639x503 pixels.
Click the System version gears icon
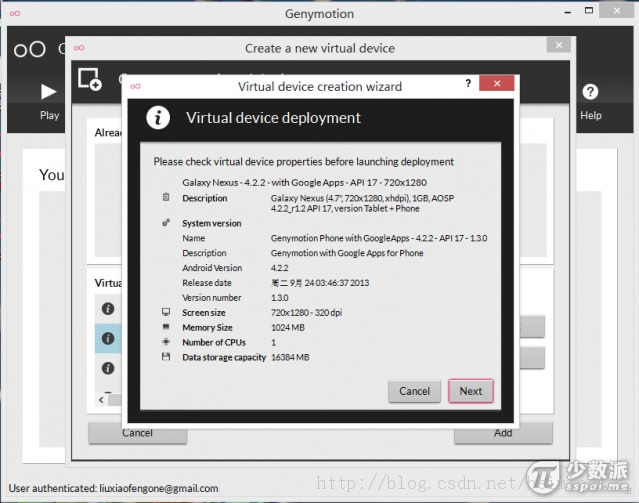[166, 223]
